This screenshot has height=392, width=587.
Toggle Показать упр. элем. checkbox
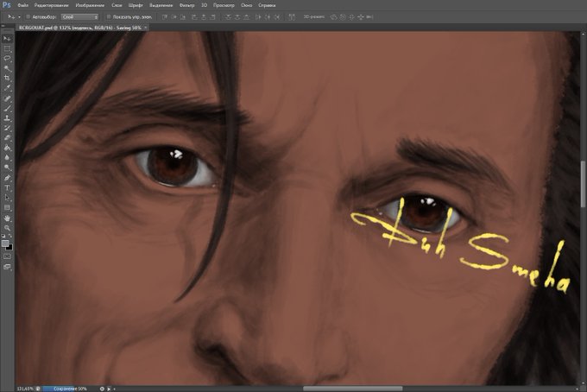[109, 17]
